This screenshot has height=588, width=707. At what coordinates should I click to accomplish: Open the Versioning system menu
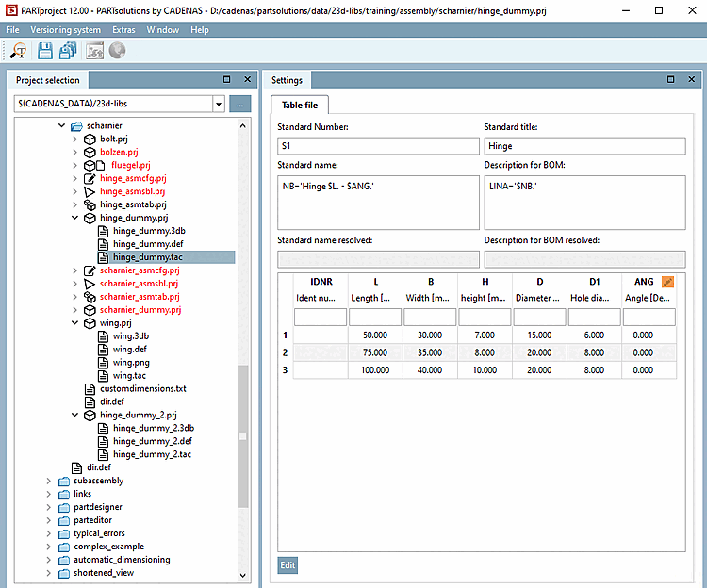coord(63,30)
